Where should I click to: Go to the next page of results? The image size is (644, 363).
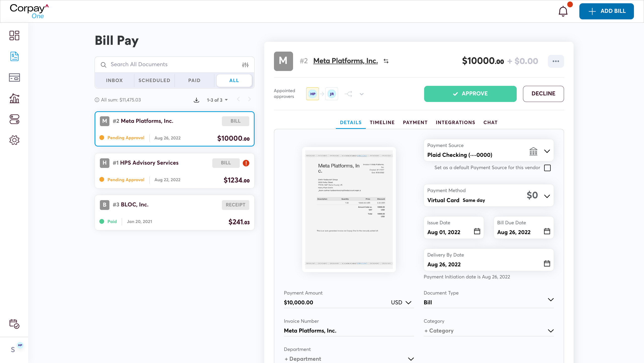tap(249, 99)
